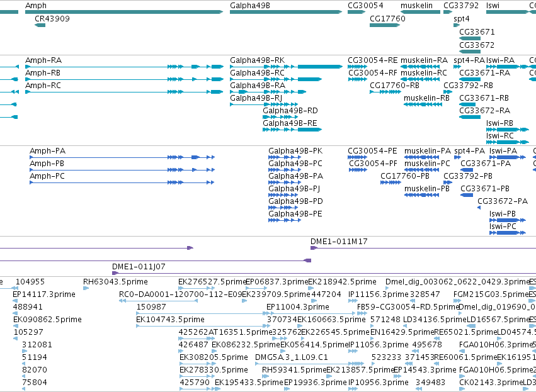
Task: Select the spt4 gene label
Action: tap(462, 18)
